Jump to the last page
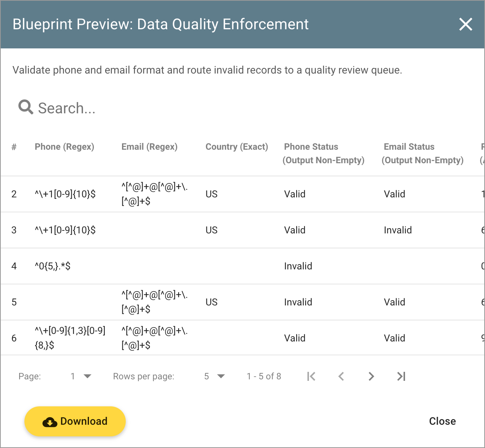The width and height of the screenshot is (485, 448). tap(401, 376)
